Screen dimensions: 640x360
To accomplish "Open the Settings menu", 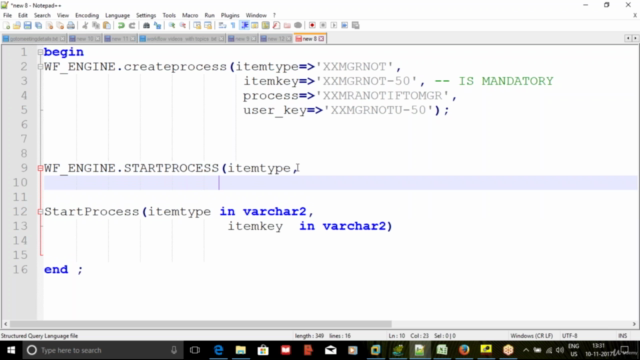I will pyautogui.click(x=146, y=15).
